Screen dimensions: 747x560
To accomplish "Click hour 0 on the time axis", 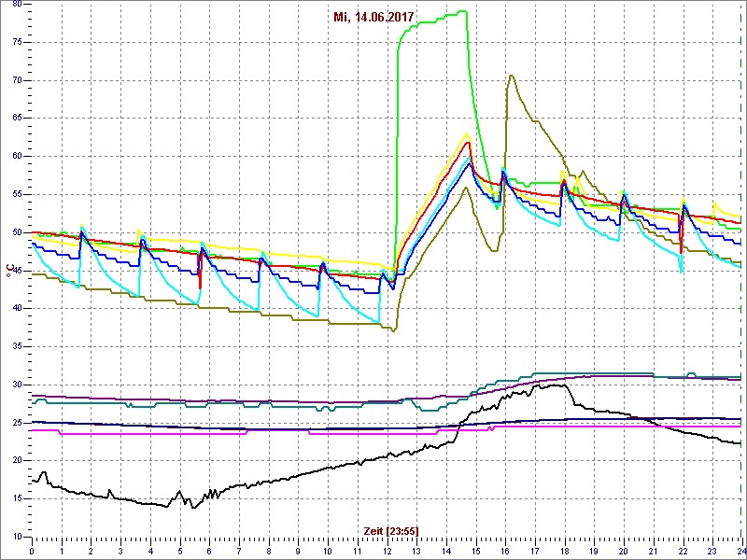I will pyautogui.click(x=32, y=551).
